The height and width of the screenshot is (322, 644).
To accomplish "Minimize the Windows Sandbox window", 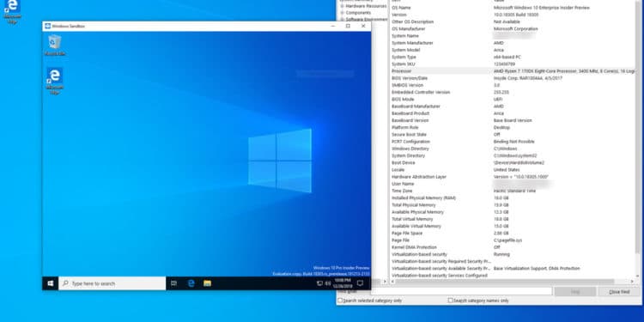I will 332,26.
